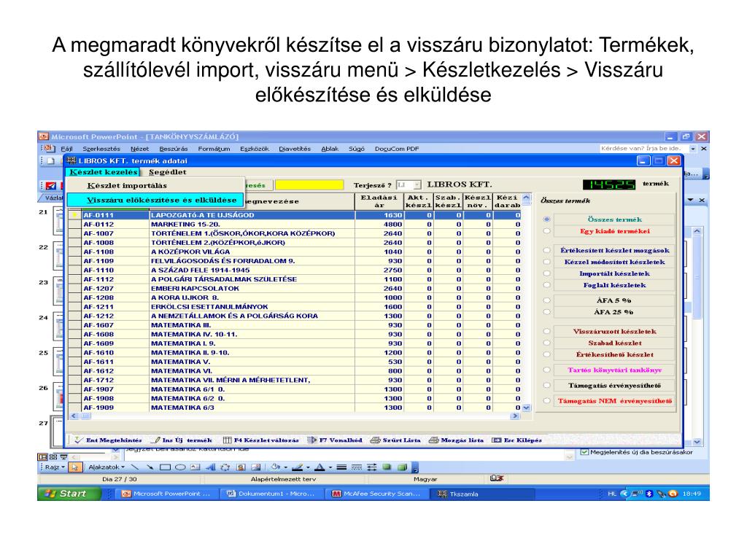Viewport: 747px width, 560px height.
Task: Choose Visszáru előkészítése és elküldése entry
Action: 155,200
